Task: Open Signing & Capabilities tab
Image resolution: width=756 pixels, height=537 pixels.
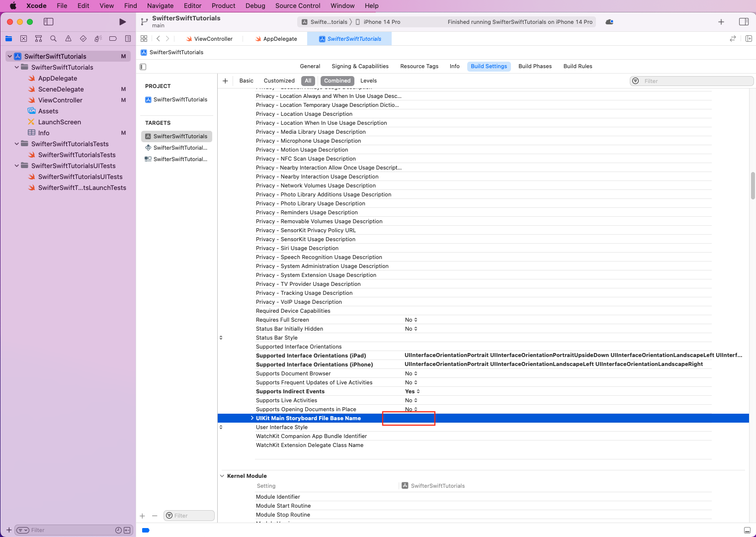Action: click(360, 66)
